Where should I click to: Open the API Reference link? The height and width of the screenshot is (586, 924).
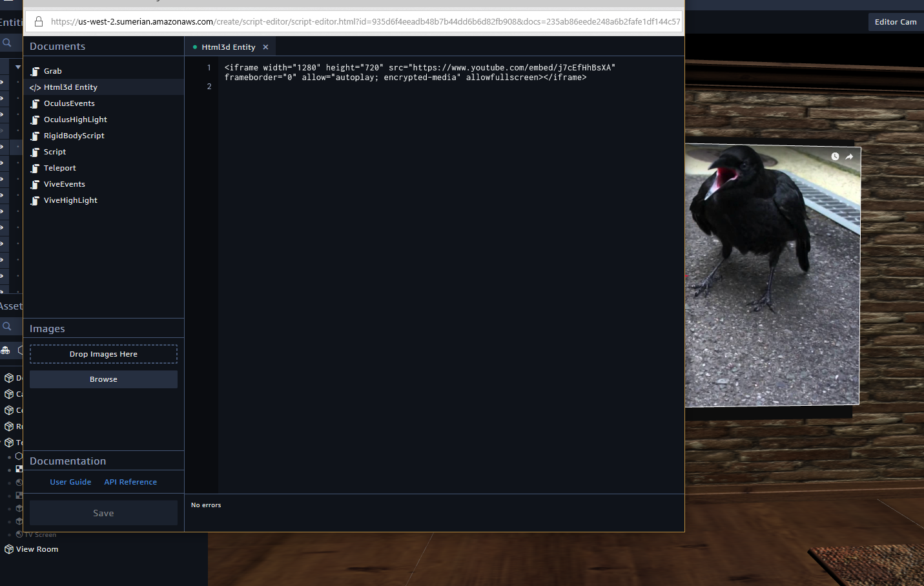point(130,482)
